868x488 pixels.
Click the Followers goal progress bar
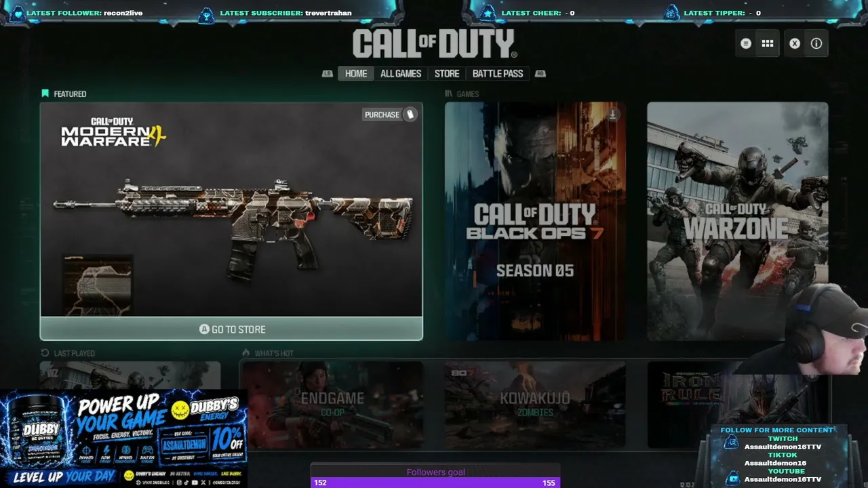pyautogui.click(x=435, y=483)
